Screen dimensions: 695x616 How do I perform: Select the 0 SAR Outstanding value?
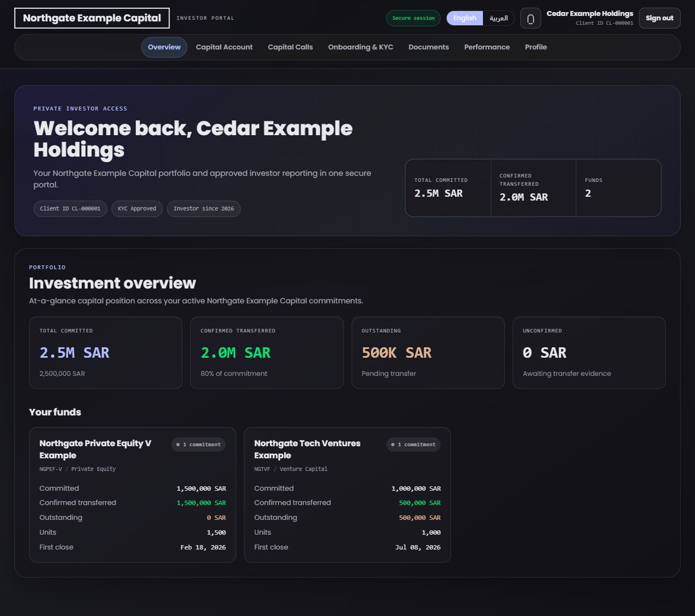click(216, 518)
